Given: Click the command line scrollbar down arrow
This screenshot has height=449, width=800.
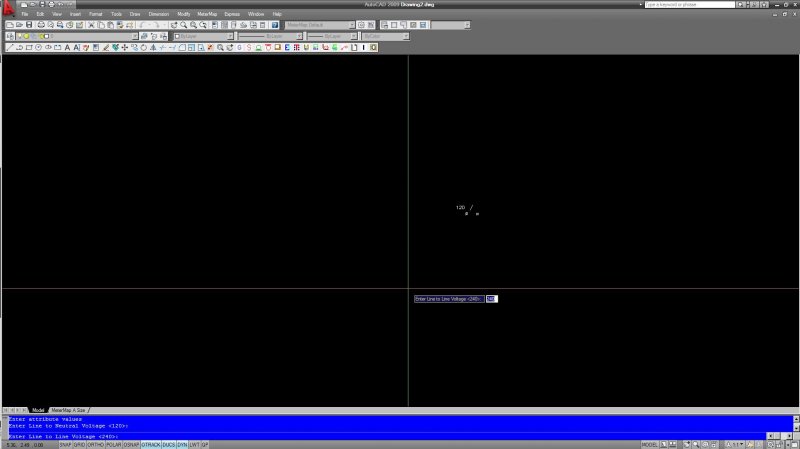Looking at the screenshot, I should 796,430.
